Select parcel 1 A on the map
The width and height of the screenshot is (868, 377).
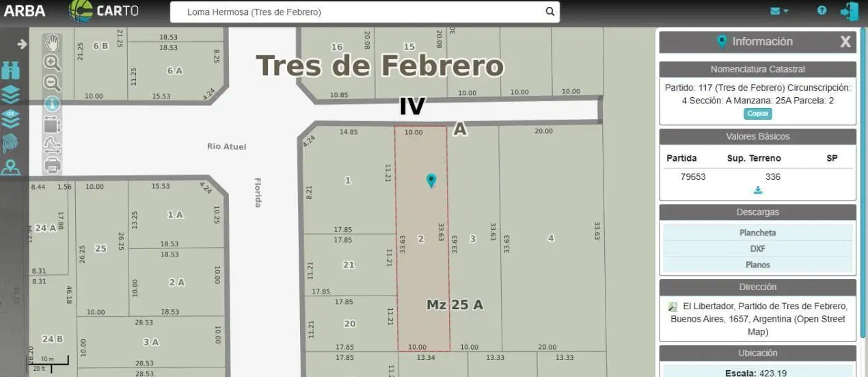175,215
